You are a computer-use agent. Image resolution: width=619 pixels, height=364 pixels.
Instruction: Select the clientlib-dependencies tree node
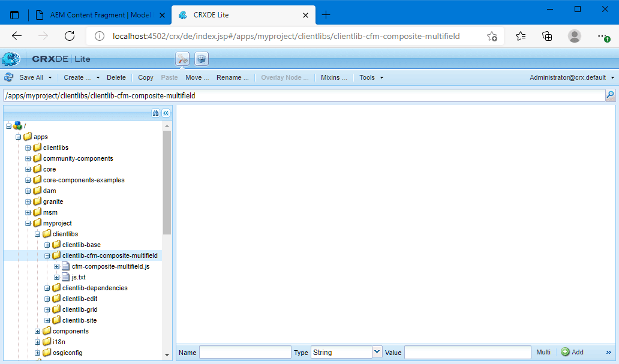[95, 288]
